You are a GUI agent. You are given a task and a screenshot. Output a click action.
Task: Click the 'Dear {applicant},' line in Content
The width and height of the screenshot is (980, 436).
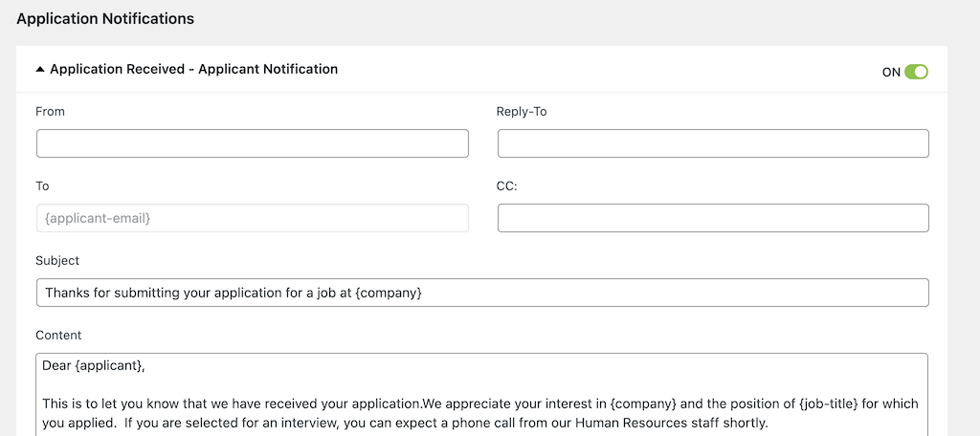pyautogui.click(x=94, y=365)
